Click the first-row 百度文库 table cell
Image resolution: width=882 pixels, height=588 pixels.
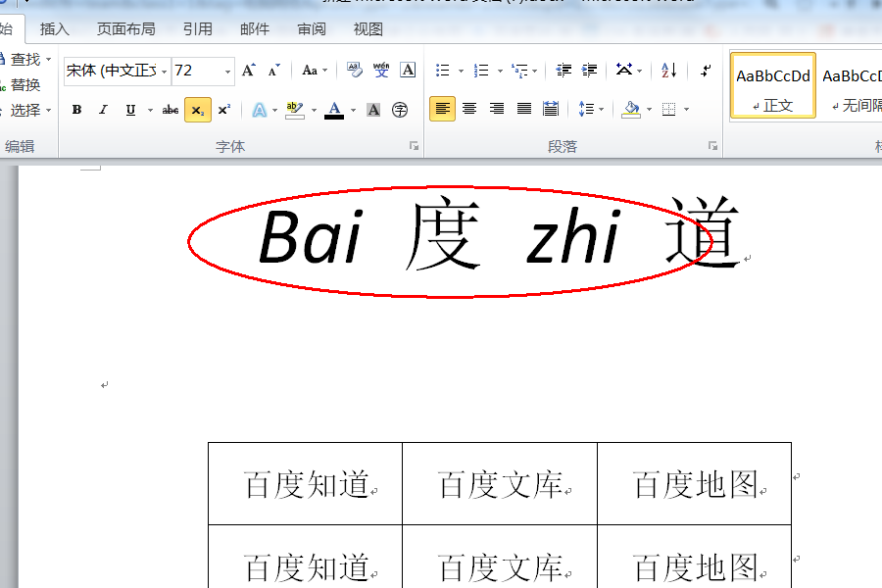[500, 484]
